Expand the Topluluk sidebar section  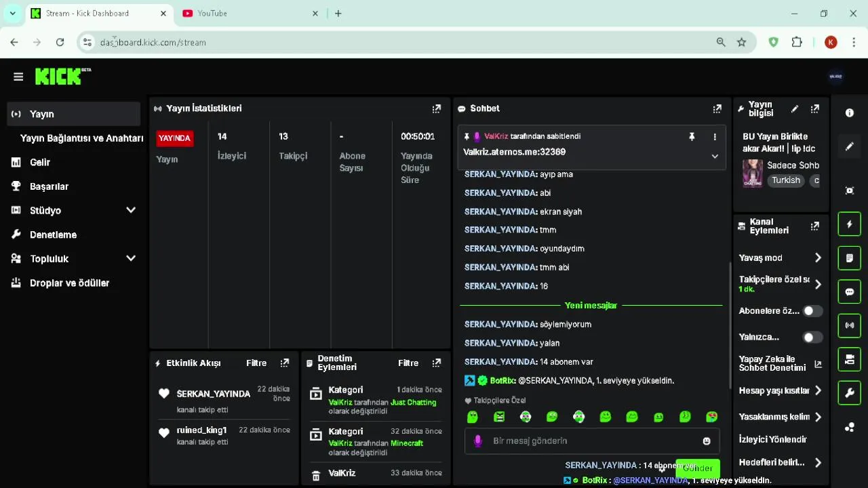click(131, 259)
